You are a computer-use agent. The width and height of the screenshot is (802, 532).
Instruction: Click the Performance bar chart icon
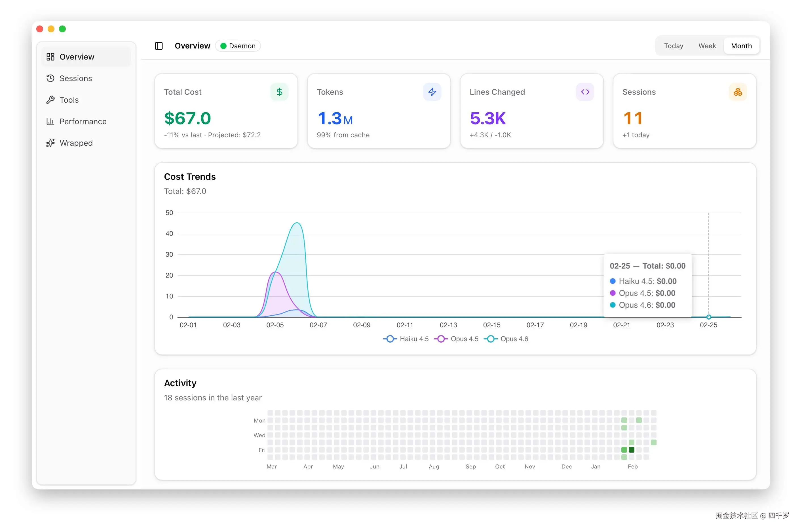[x=50, y=121]
